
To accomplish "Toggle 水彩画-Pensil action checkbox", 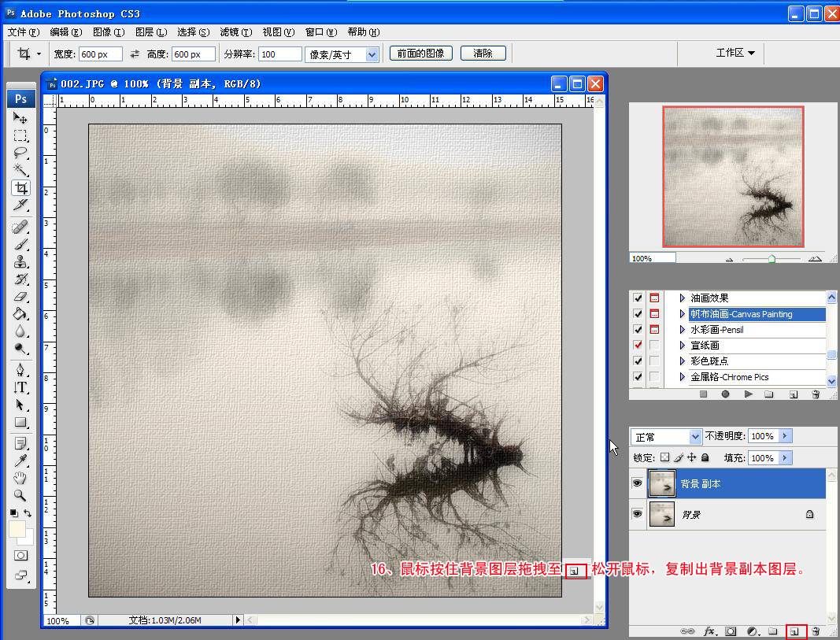I will click(x=638, y=329).
